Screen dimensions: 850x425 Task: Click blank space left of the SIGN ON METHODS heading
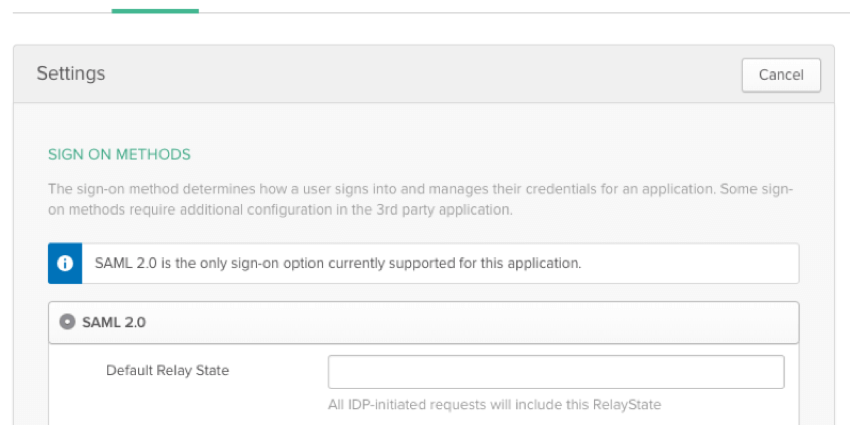(30, 155)
